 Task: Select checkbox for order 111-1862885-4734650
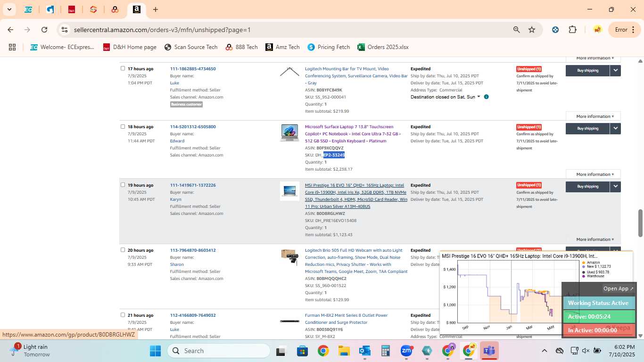(x=123, y=68)
